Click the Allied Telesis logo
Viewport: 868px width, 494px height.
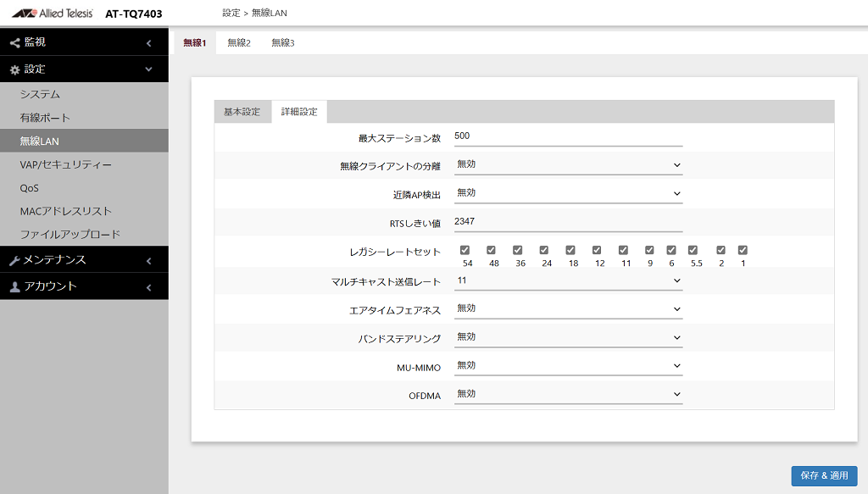tap(53, 14)
